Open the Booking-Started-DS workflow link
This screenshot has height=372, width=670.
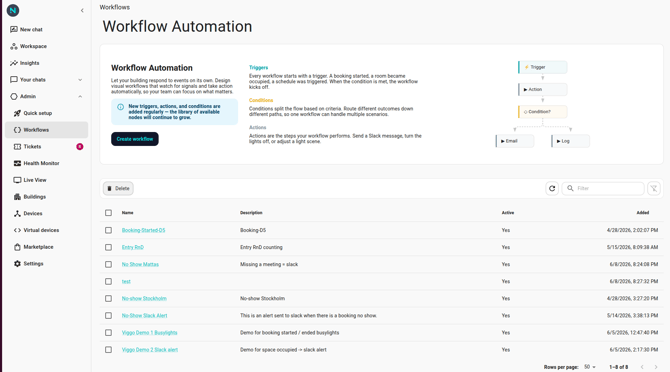pyautogui.click(x=143, y=230)
